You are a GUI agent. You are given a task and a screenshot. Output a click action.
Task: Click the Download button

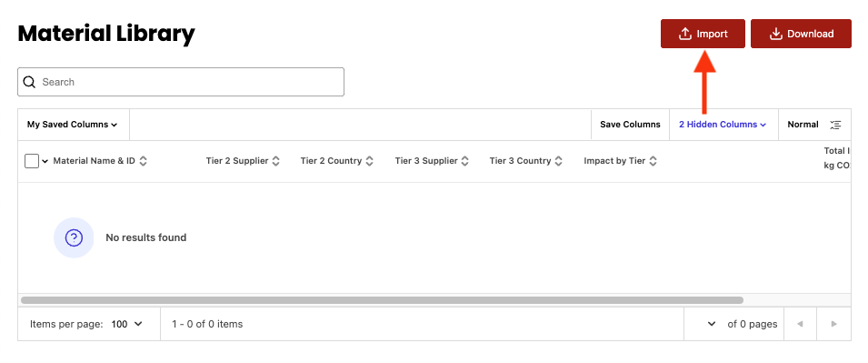801,34
